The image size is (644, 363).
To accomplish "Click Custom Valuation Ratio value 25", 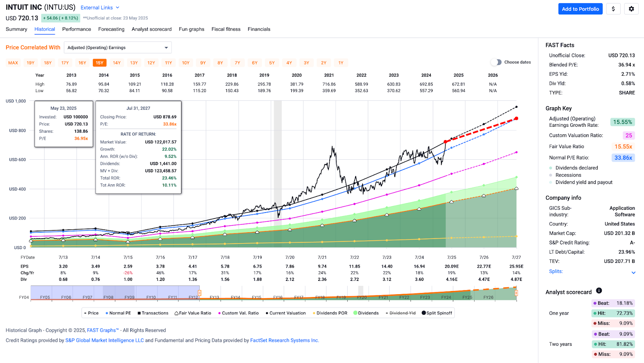I will pyautogui.click(x=629, y=136).
